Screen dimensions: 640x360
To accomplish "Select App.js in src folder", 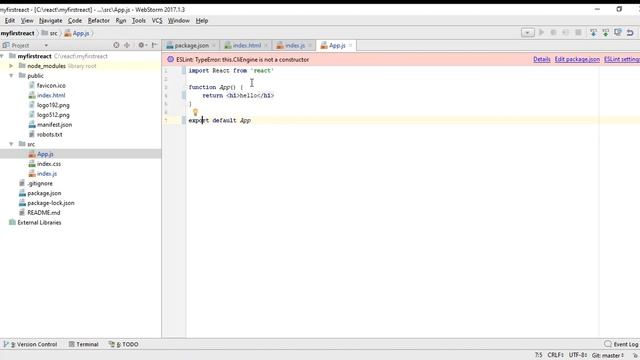I will pyautogui.click(x=45, y=154).
